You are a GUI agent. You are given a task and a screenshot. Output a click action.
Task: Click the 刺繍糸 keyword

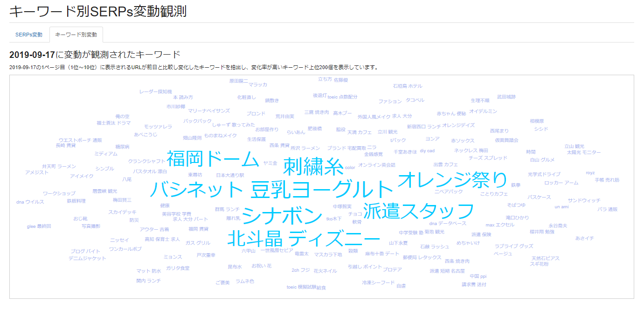click(x=313, y=166)
